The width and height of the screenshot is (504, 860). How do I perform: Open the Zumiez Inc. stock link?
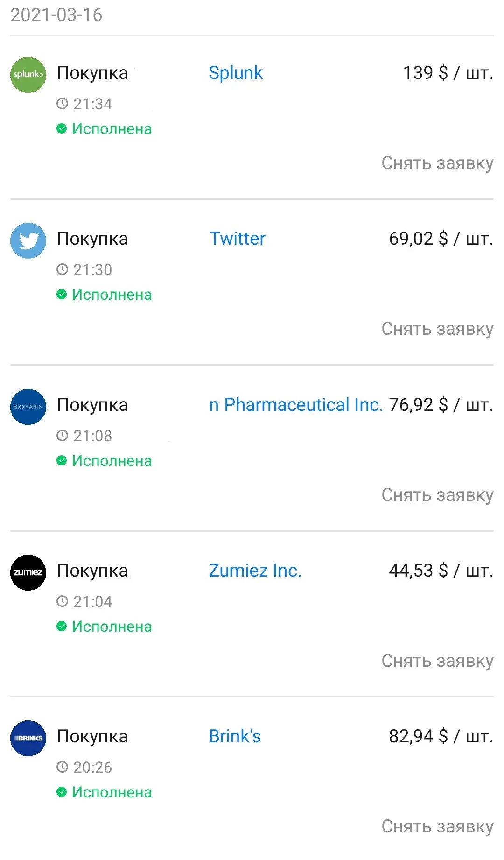(x=255, y=571)
